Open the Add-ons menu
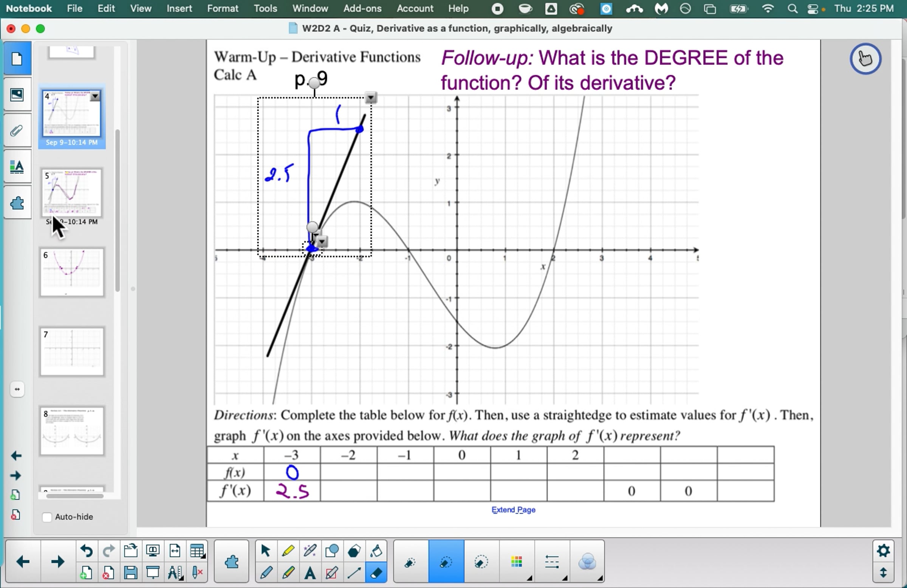Viewport: 907px width, 588px height. [x=362, y=8]
